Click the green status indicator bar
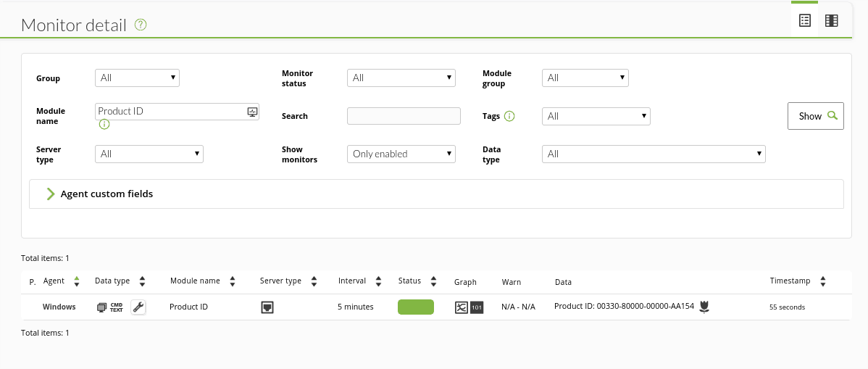The image size is (868, 369). [416, 307]
